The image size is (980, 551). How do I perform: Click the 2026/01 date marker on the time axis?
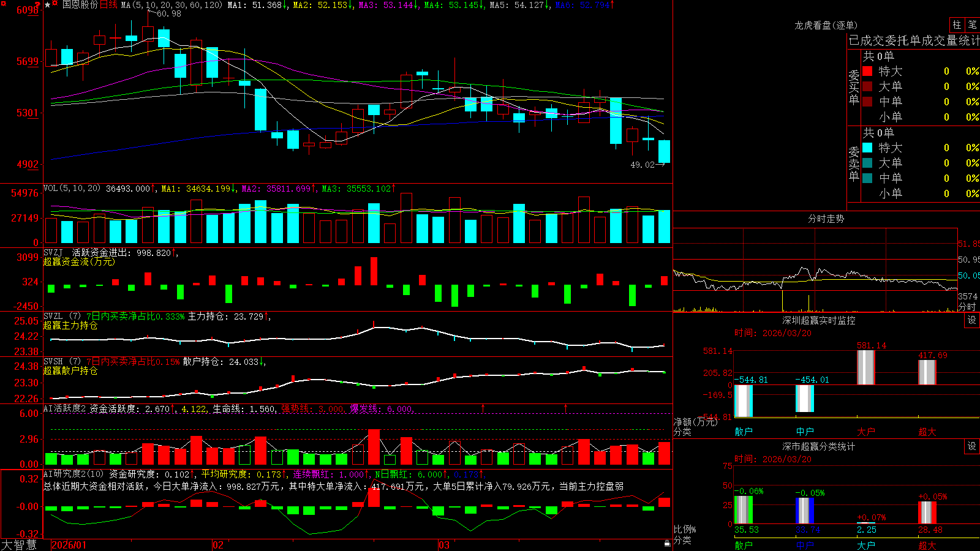[69, 545]
